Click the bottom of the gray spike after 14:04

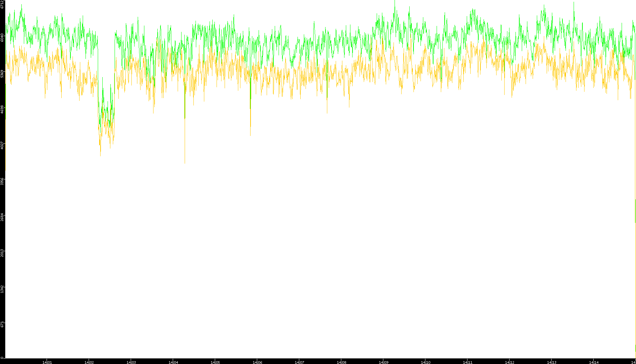click(x=185, y=163)
